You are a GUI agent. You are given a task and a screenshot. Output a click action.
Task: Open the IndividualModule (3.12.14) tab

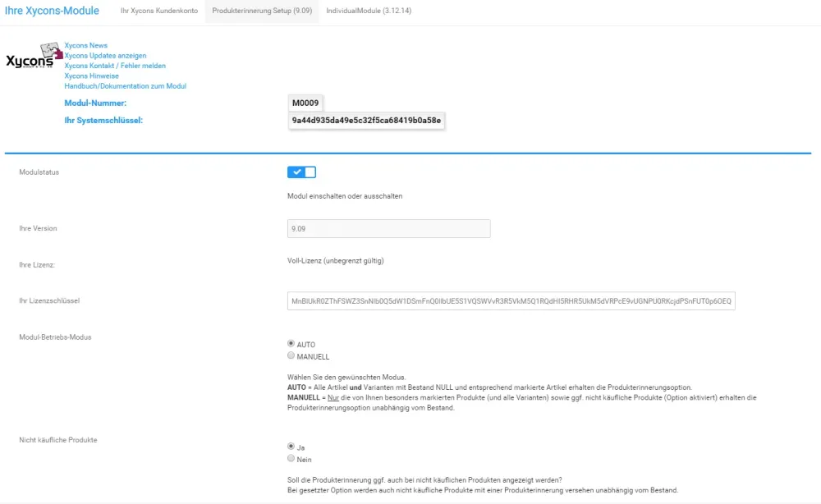[x=369, y=11]
